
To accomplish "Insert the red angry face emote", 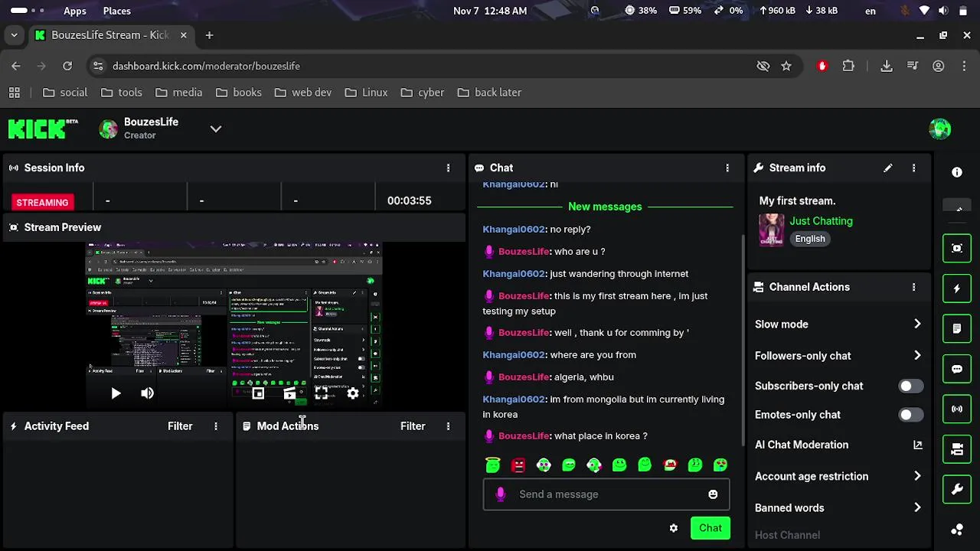I will [x=518, y=465].
